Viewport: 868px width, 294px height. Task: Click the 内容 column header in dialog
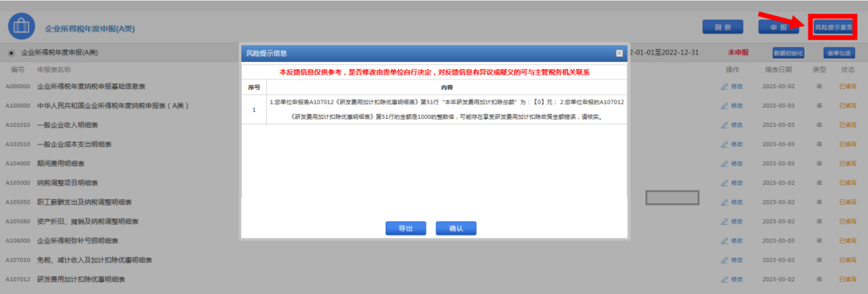click(447, 88)
